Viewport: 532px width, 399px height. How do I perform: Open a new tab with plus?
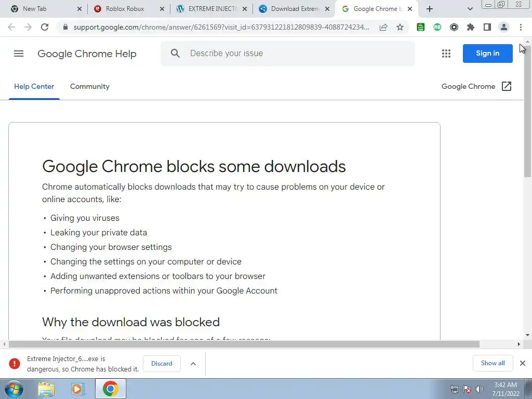click(x=430, y=9)
